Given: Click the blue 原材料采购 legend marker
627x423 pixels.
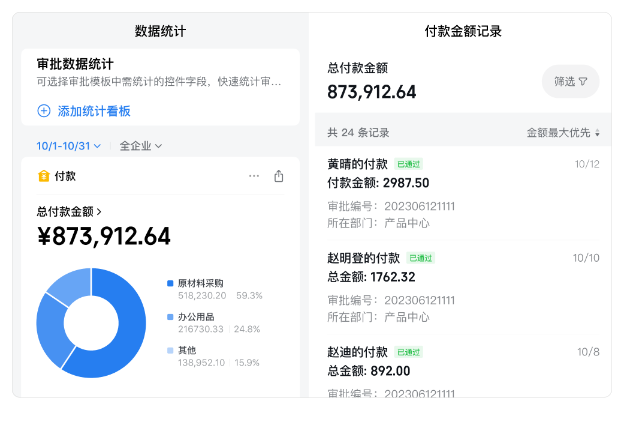Looking at the screenshot, I should tap(170, 284).
